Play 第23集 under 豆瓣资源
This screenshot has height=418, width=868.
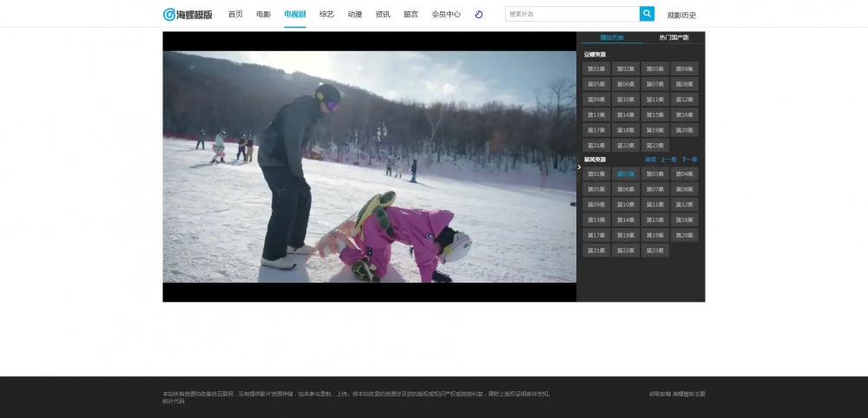655,146
